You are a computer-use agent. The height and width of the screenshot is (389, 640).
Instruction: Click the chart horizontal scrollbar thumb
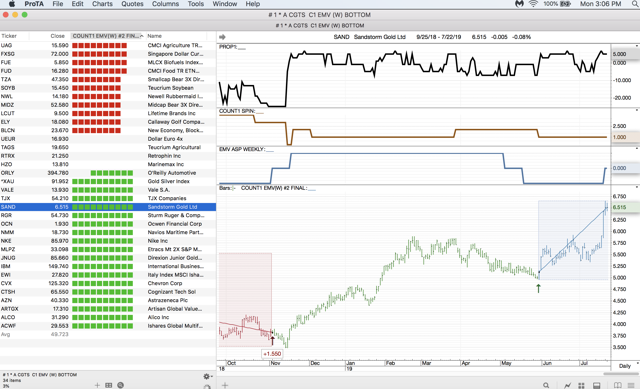tap(621, 373)
